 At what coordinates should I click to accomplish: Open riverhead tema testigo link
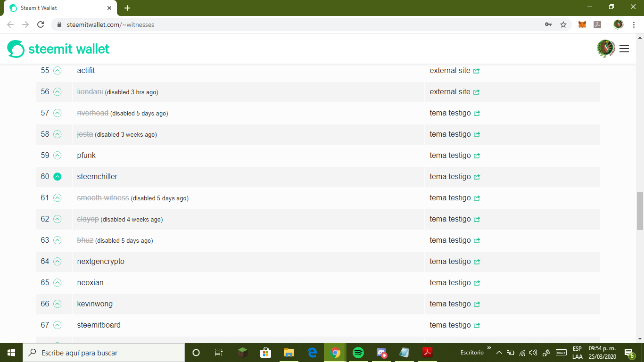(x=455, y=113)
